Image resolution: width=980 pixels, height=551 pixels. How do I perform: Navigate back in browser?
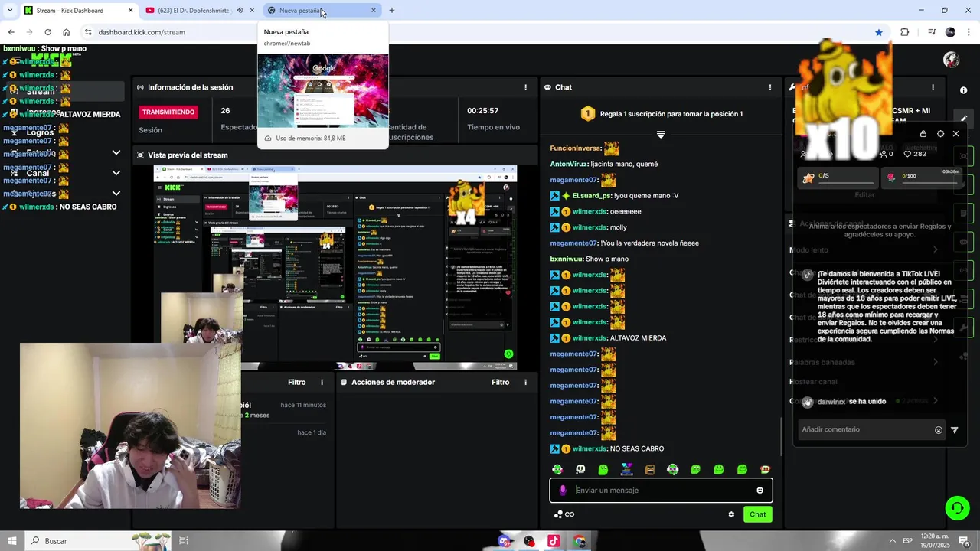point(11,32)
